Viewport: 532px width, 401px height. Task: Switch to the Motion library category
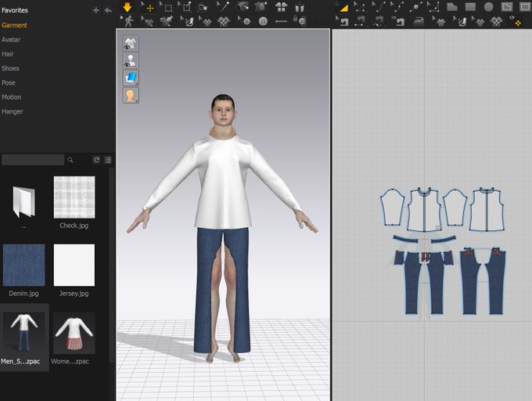pyautogui.click(x=11, y=97)
